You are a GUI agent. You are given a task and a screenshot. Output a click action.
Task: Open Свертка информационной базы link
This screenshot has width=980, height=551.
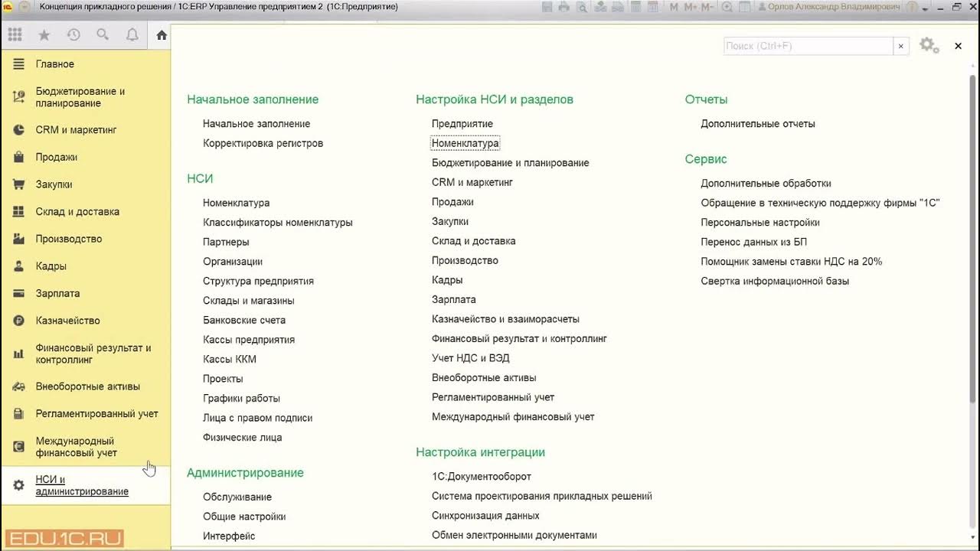tap(775, 281)
